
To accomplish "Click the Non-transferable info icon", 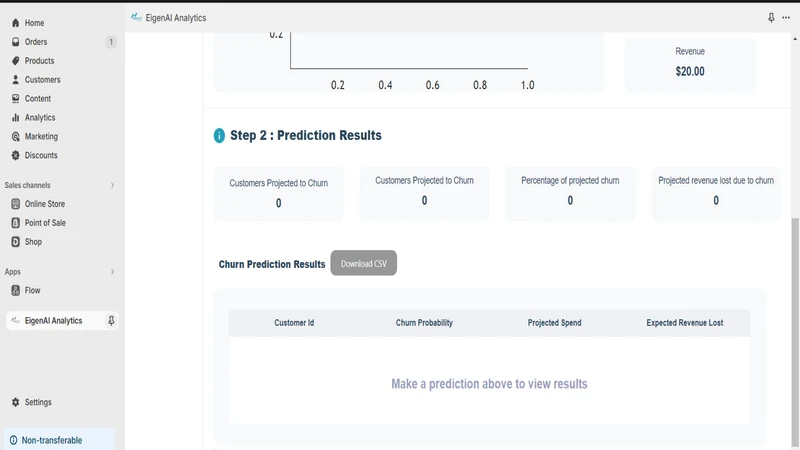I will (13, 440).
